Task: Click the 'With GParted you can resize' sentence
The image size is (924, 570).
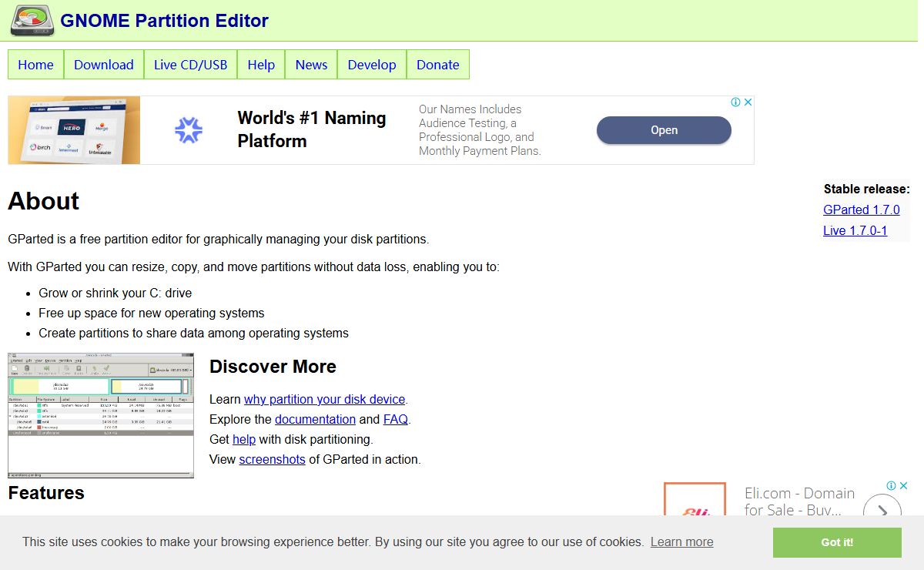Action: (x=254, y=267)
